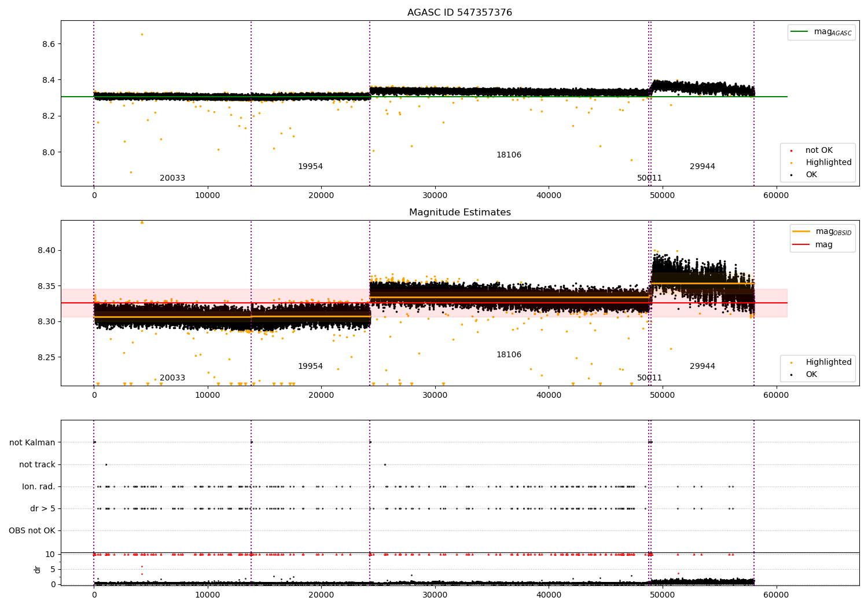This screenshot has width=868, height=608.
Task: Click the 40000 x-axis tick of the bottom plot
Action: point(549,595)
